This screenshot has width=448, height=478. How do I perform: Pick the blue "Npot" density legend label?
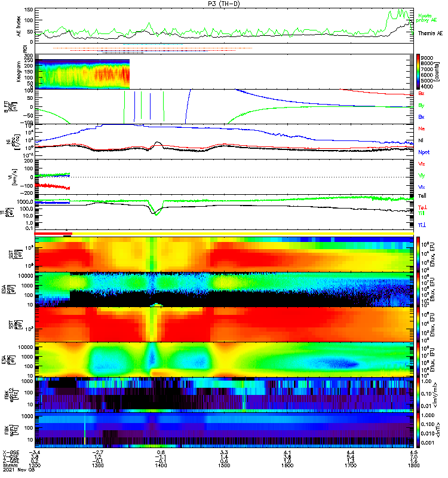[x=424, y=152]
